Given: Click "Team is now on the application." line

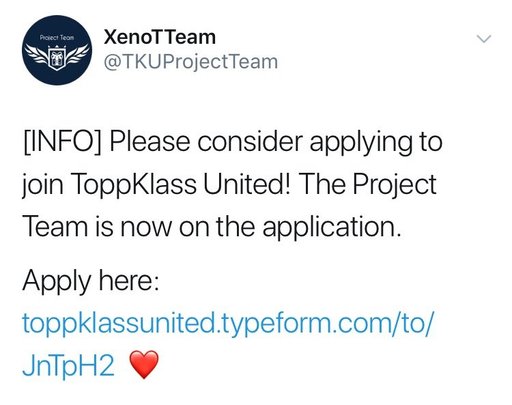Looking at the screenshot, I should point(212,227).
